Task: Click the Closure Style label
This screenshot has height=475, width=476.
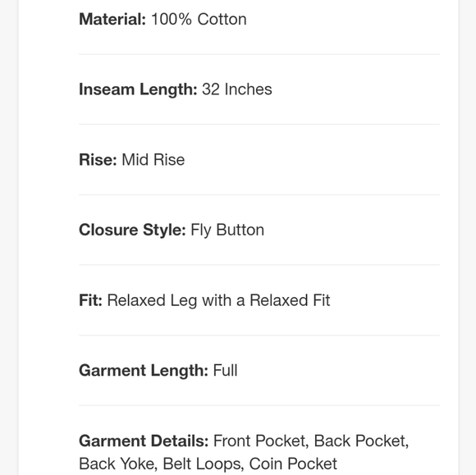Action: point(132,230)
